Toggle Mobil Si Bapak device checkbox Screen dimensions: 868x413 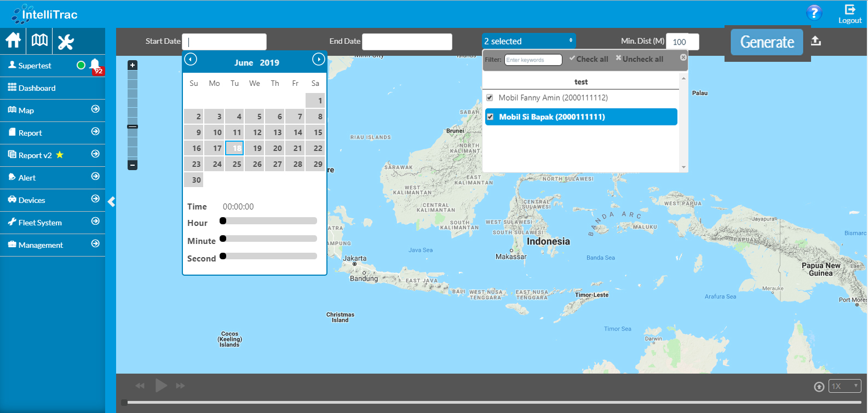point(490,117)
